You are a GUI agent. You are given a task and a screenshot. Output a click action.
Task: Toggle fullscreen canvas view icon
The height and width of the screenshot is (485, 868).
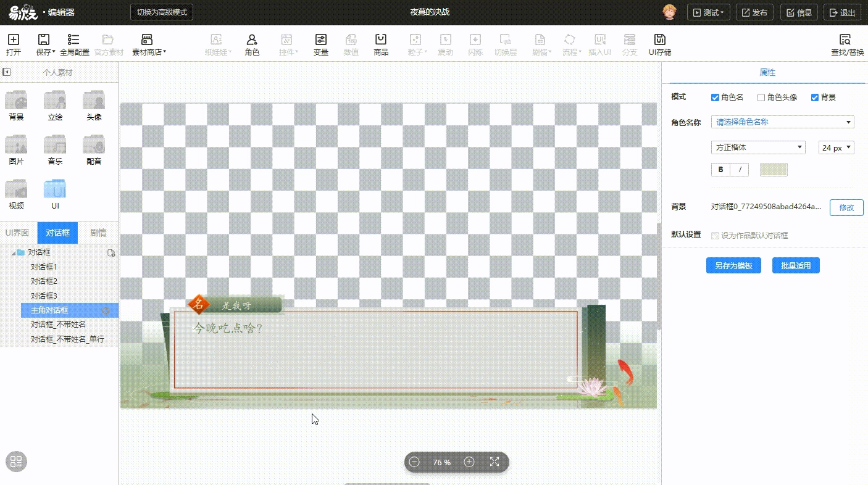pyautogui.click(x=495, y=462)
